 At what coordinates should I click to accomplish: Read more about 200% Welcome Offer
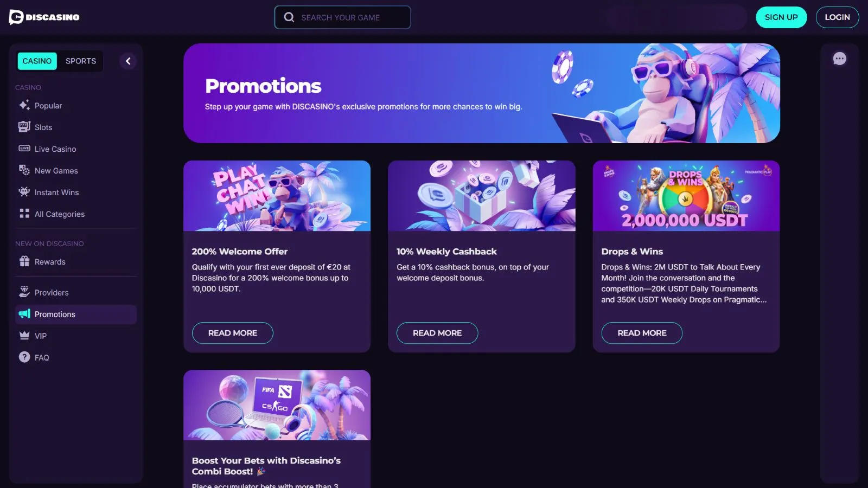point(232,333)
